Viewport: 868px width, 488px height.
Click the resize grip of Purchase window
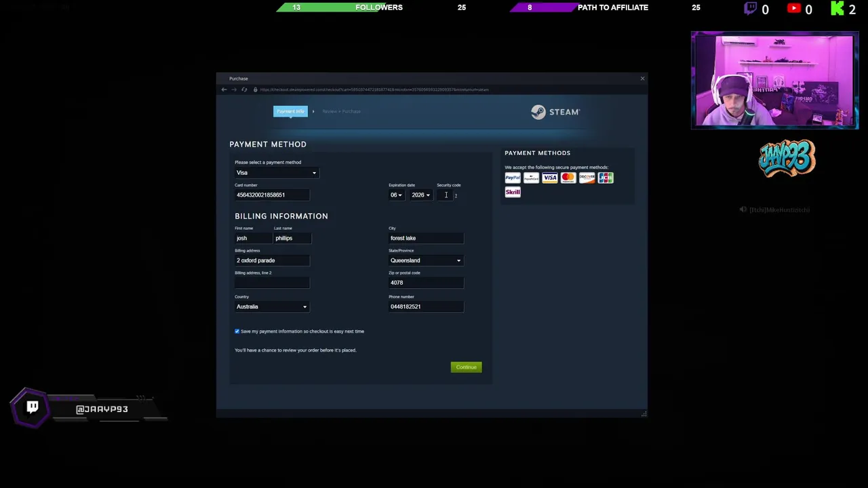644,413
